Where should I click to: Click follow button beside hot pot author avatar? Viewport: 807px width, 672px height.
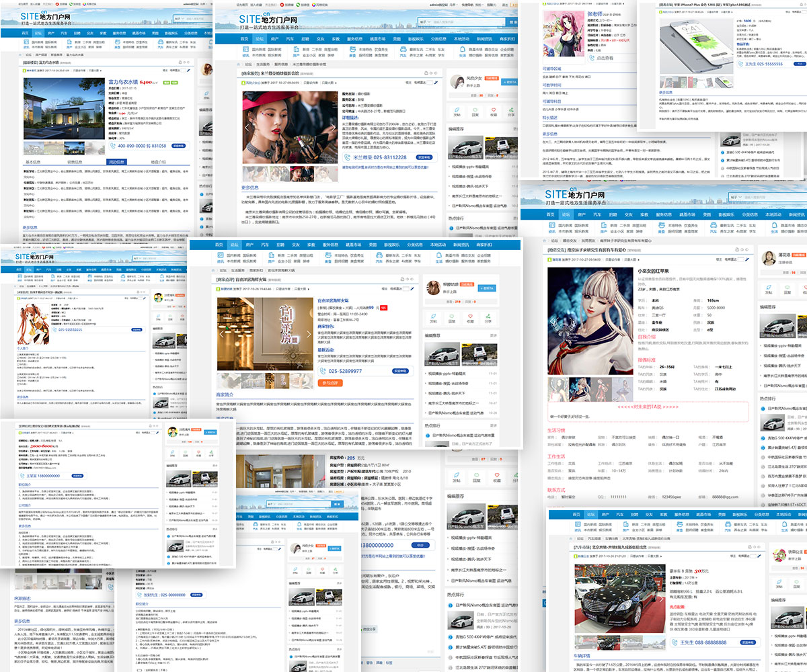point(488,288)
